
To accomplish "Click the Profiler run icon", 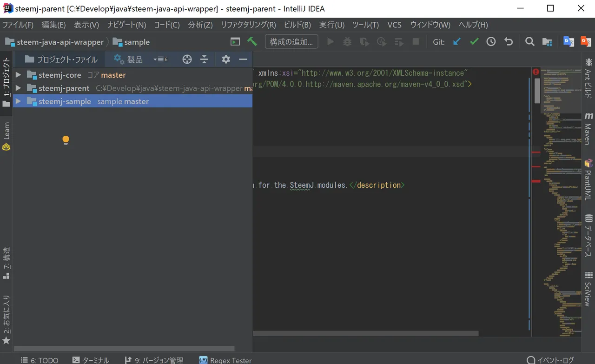I will pos(382,41).
